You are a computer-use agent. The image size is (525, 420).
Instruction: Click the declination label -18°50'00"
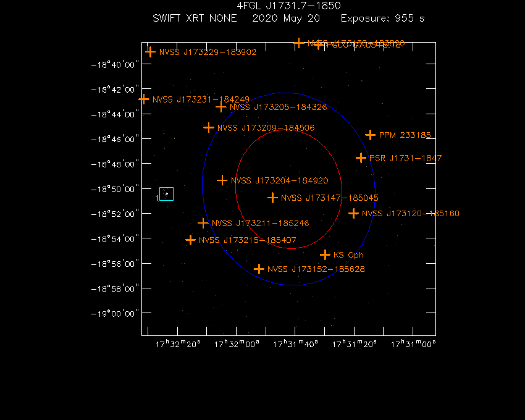coord(115,189)
